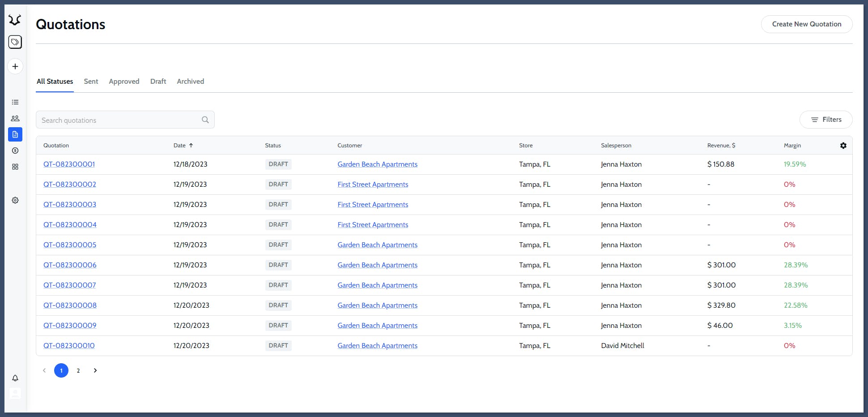Open the list view sidebar icon
This screenshot has width=868, height=417.
(x=15, y=102)
